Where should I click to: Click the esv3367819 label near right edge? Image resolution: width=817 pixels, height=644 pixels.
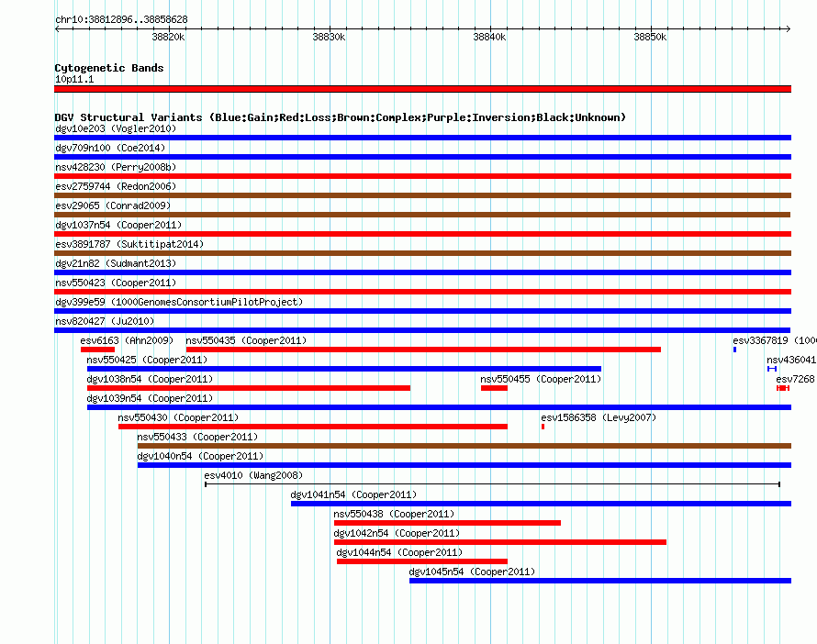click(774, 340)
